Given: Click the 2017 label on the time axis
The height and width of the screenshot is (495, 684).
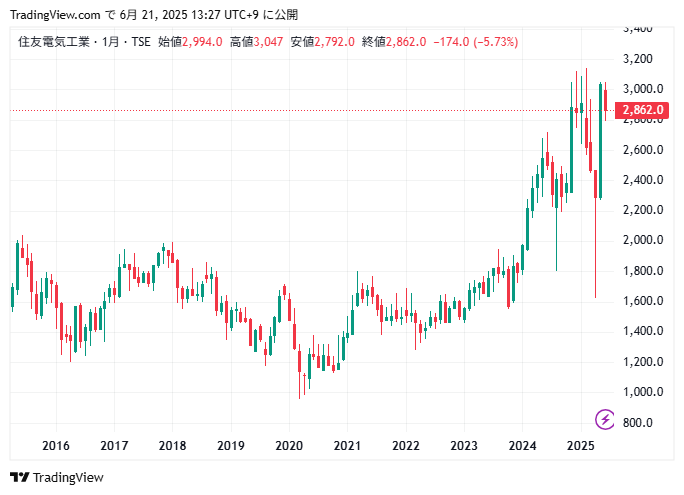Looking at the screenshot, I should [114, 446].
